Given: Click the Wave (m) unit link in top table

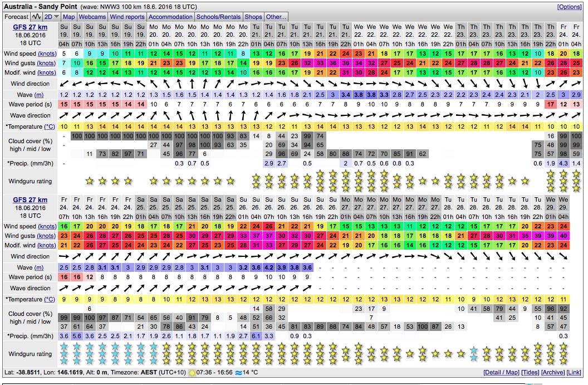Looking at the screenshot, I should pos(39,95).
